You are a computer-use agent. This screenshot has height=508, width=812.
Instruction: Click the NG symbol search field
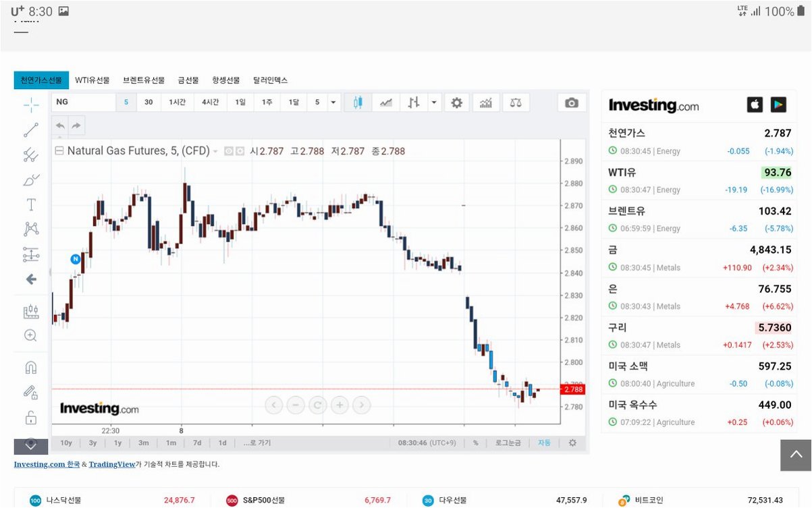84,103
